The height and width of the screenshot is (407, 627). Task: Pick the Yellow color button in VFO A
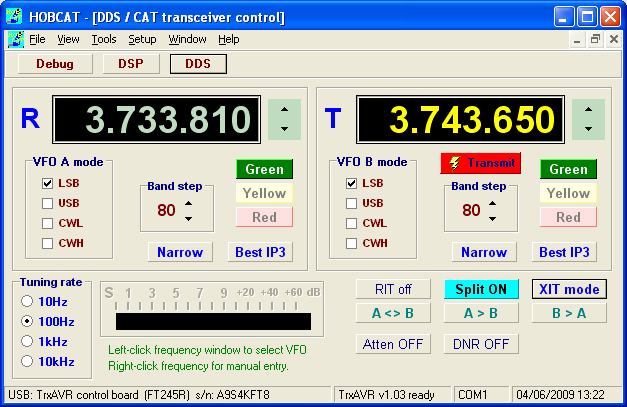click(264, 193)
